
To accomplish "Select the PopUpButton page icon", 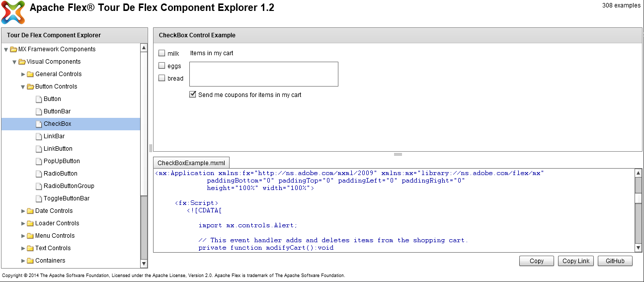I will 39,161.
